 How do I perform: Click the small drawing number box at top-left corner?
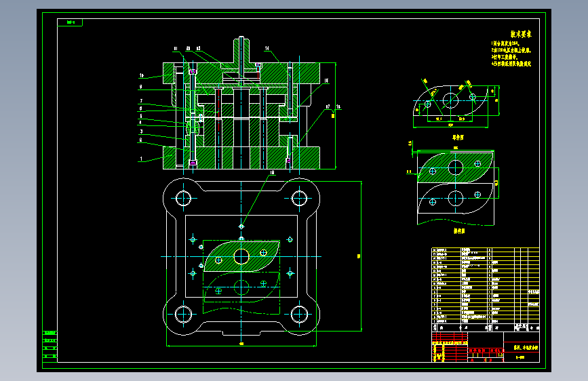[x=70, y=22]
